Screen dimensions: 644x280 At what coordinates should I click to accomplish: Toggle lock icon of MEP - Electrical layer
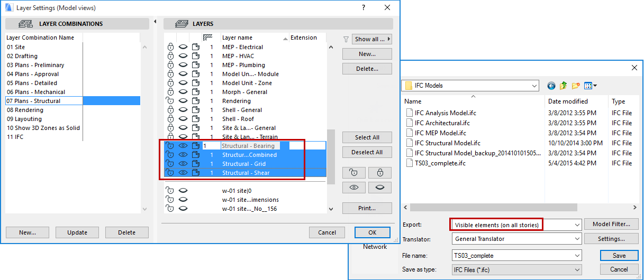[170, 47]
